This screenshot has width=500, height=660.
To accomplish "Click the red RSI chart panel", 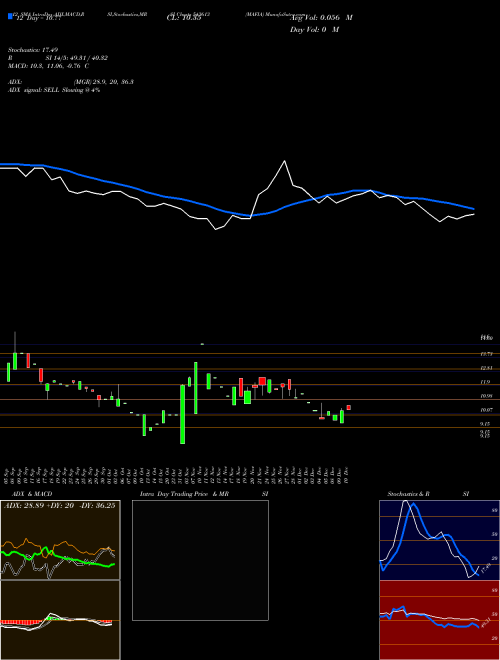I will [x=439, y=620].
